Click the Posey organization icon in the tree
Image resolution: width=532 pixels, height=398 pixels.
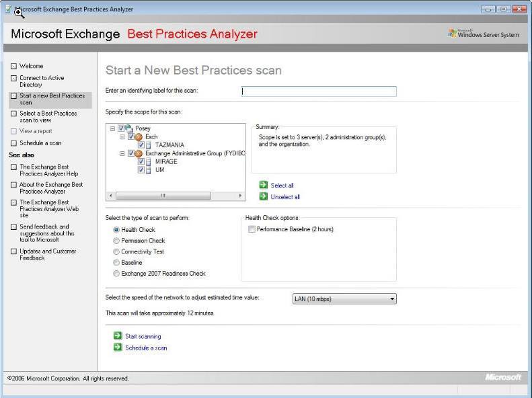click(x=129, y=128)
